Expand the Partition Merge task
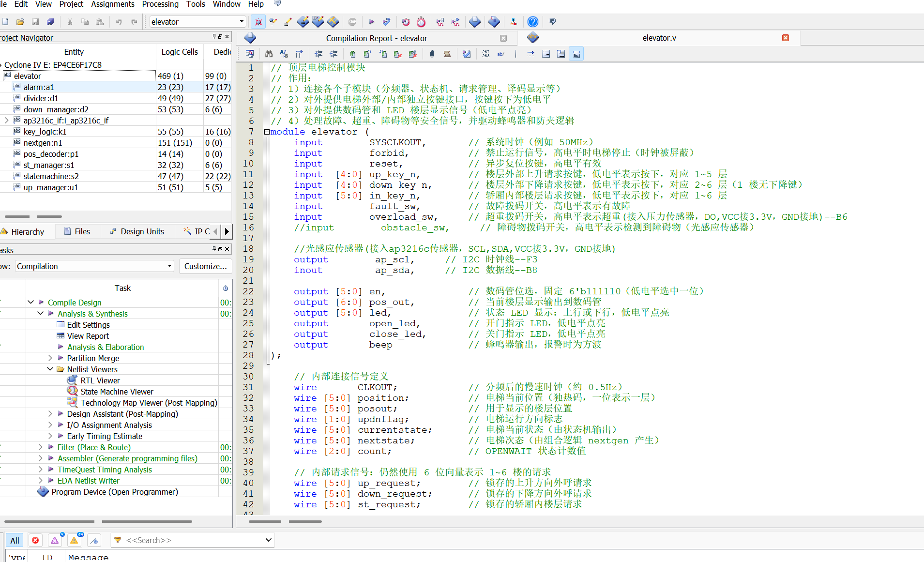This screenshot has height=562, width=924. (x=50, y=358)
